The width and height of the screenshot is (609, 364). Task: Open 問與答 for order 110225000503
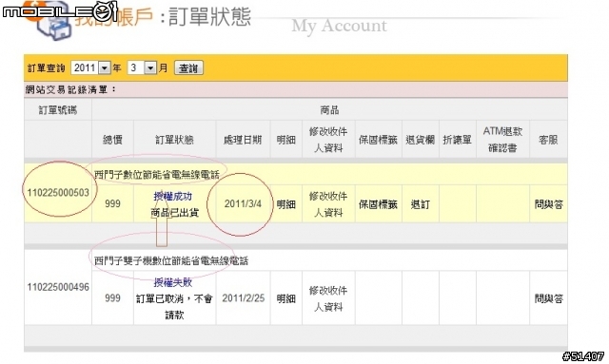click(x=548, y=204)
